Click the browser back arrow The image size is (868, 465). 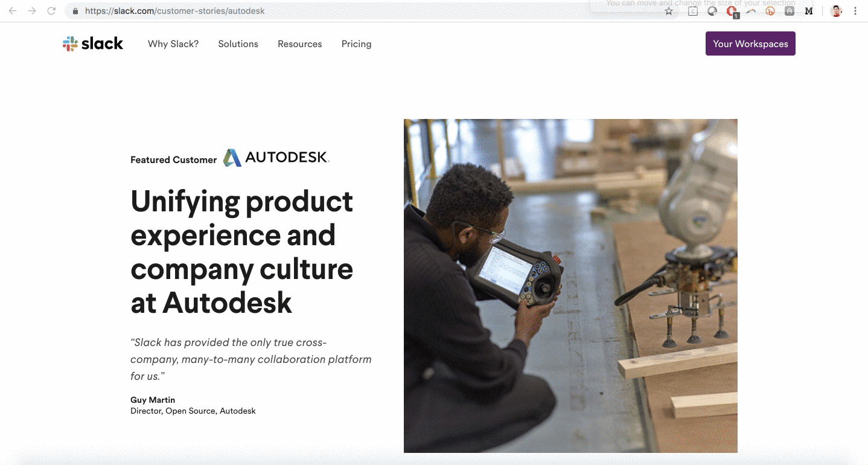[13, 11]
